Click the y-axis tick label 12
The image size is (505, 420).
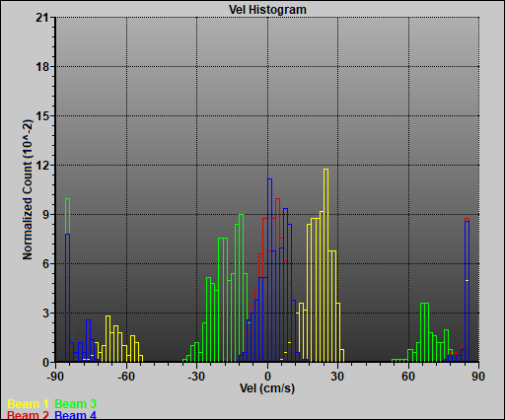coord(42,166)
